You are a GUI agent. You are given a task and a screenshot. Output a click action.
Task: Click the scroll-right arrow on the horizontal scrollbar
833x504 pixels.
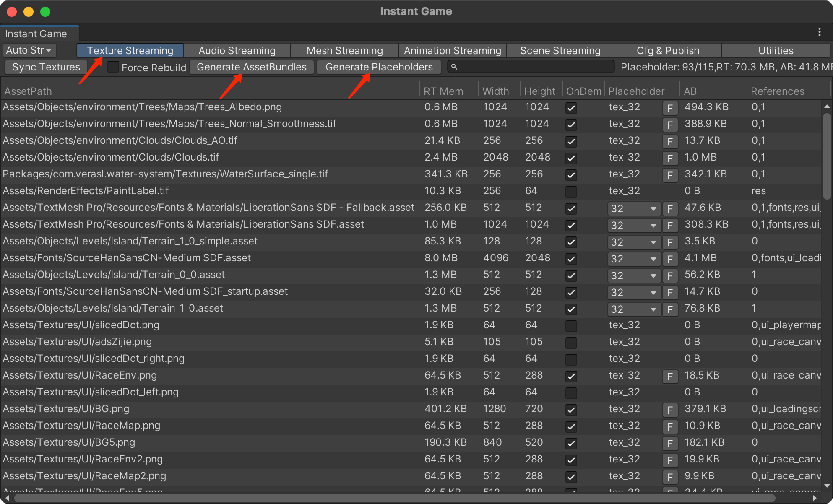point(815,498)
